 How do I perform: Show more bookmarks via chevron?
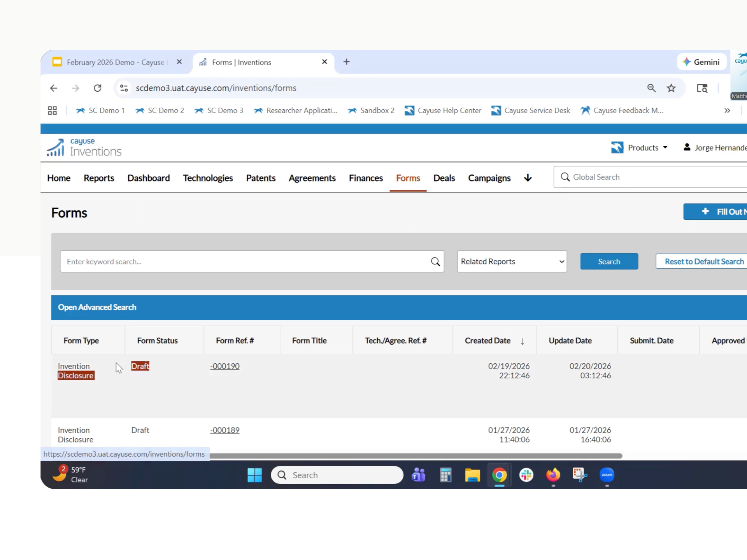(x=727, y=111)
